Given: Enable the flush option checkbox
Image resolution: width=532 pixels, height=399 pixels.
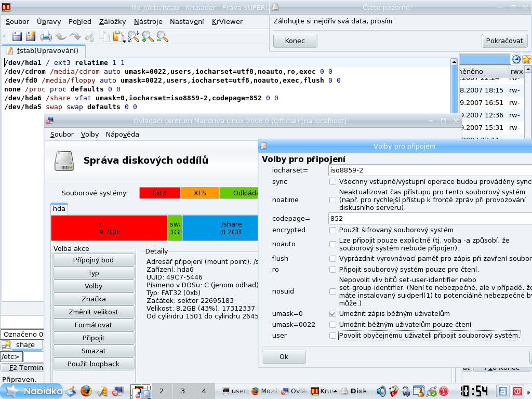Looking at the screenshot, I should click(332, 259).
